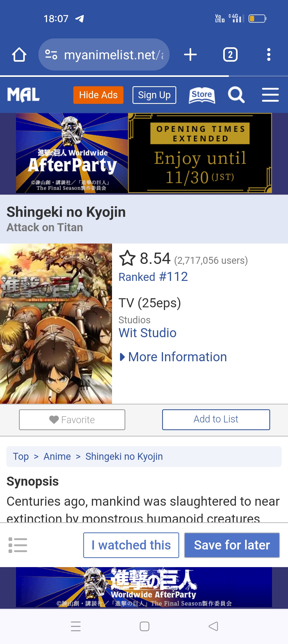
Task: Toggle Favorite heart button
Action: [x=72, y=420]
